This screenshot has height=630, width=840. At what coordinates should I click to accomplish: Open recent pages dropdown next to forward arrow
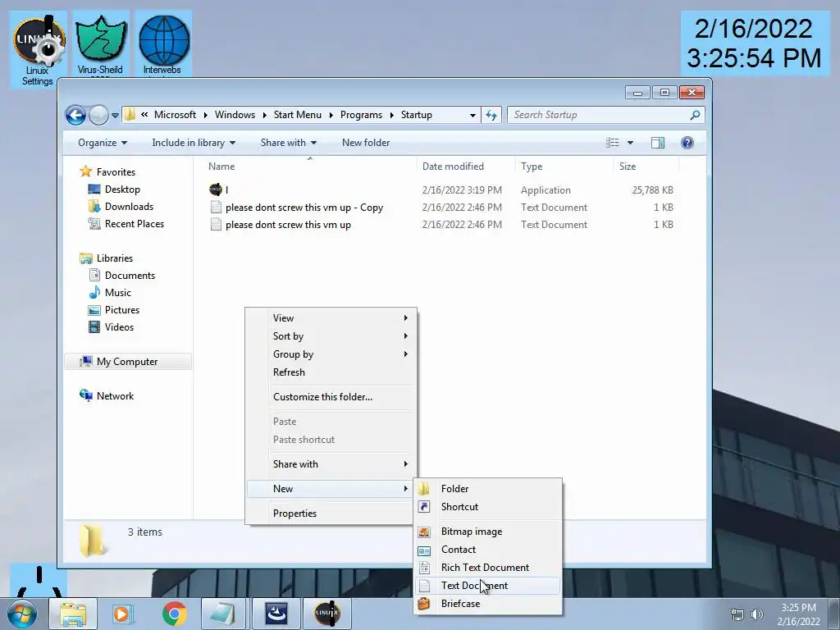115,115
